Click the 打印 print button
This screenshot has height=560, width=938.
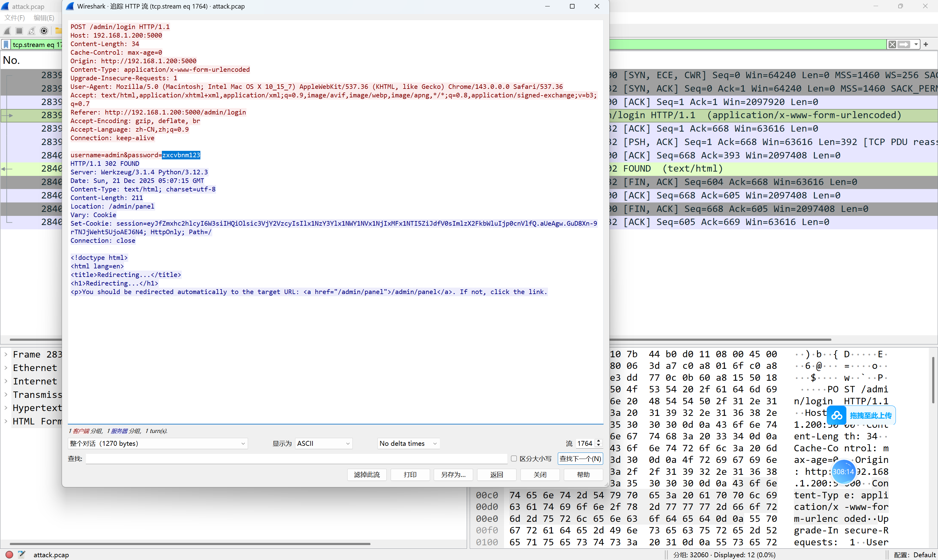[410, 474]
